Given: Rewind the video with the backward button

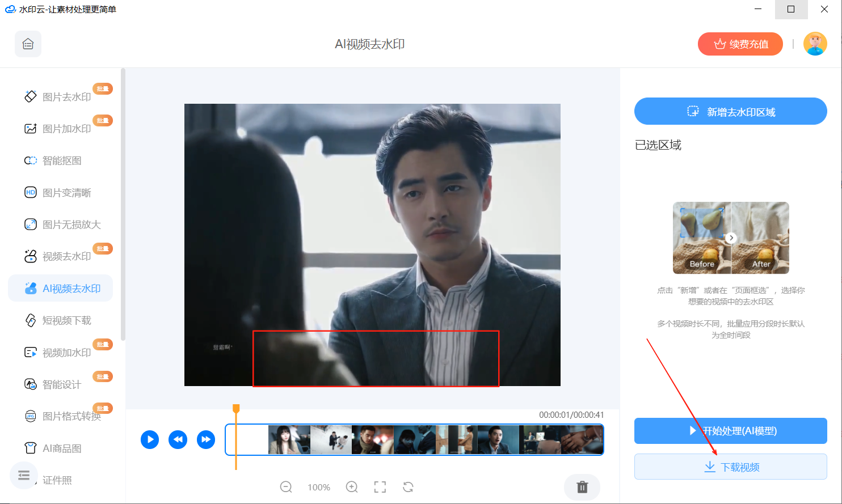Looking at the screenshot, I should pos(178,439).
